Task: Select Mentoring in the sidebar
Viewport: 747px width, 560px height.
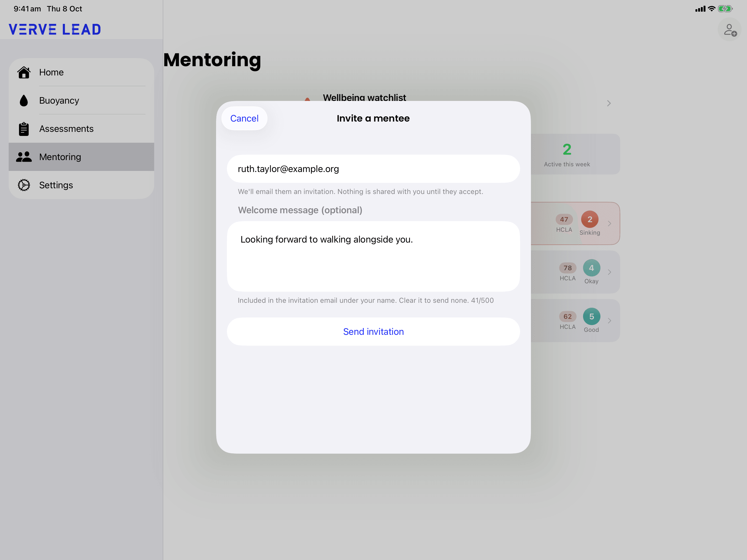Action: pyautogui.click(x=81, y=157)
